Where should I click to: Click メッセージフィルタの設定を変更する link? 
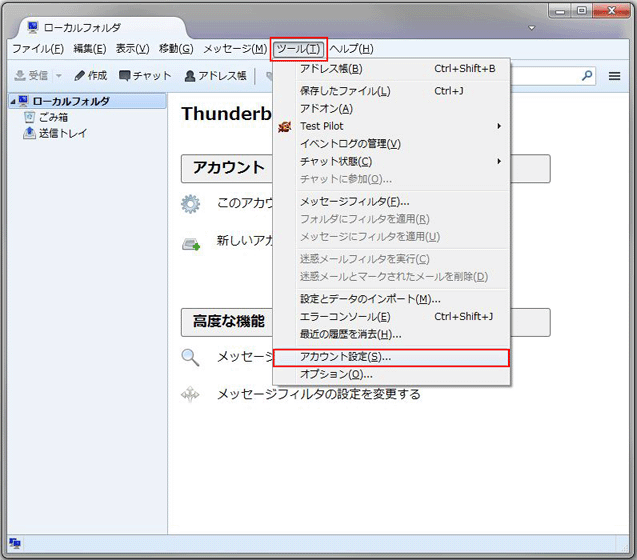coord(319,394)
